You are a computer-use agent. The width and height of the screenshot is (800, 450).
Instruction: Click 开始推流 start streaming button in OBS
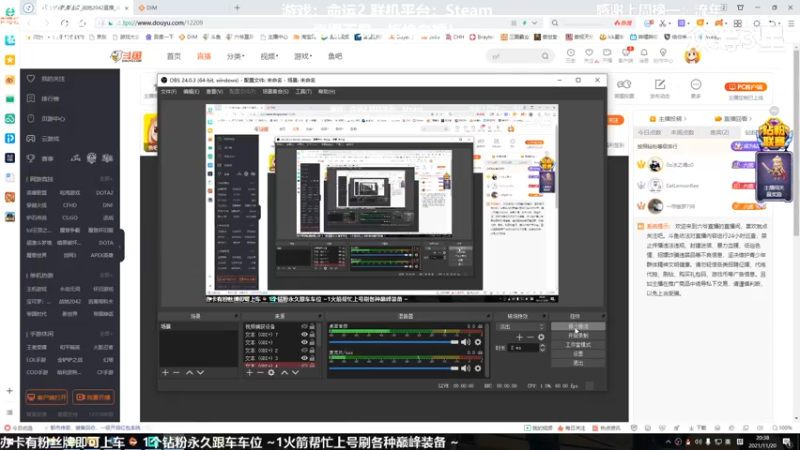[x=578, y=327]
